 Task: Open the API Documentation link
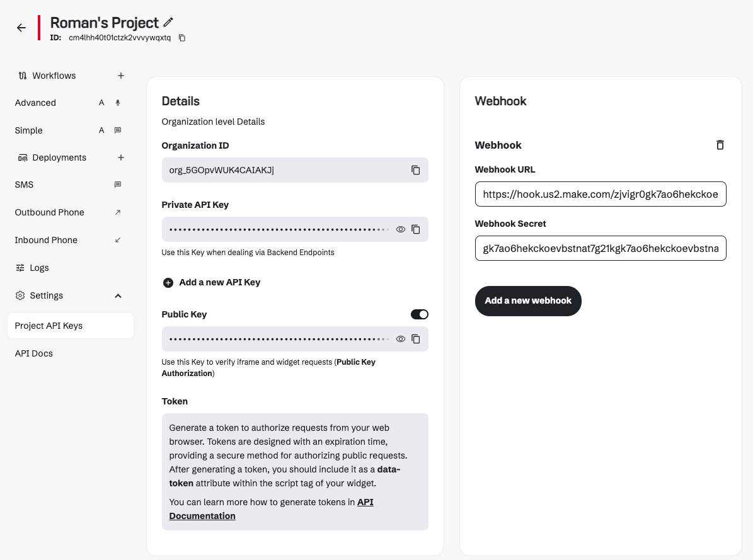[x=271, y=508]
